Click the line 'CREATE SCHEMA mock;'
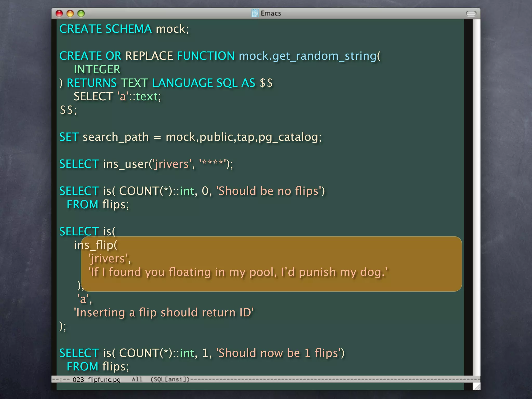The image size is (532, 399). 124,29
